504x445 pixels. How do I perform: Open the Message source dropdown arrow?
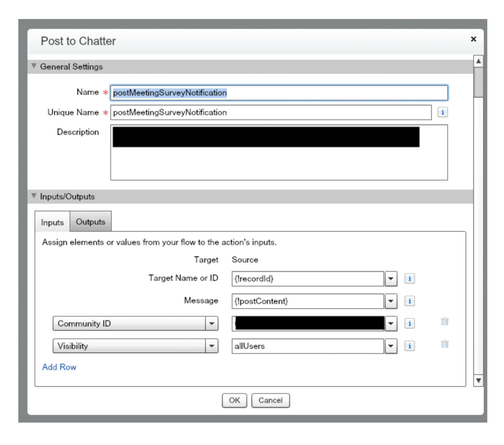tap(391, 301)
